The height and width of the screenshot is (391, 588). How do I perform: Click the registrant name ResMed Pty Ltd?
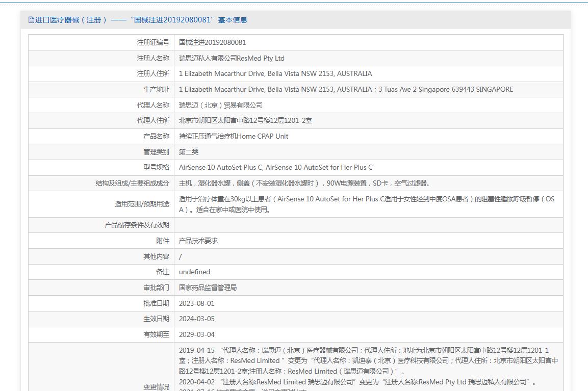pyautogui.click(x=232, y=58)
